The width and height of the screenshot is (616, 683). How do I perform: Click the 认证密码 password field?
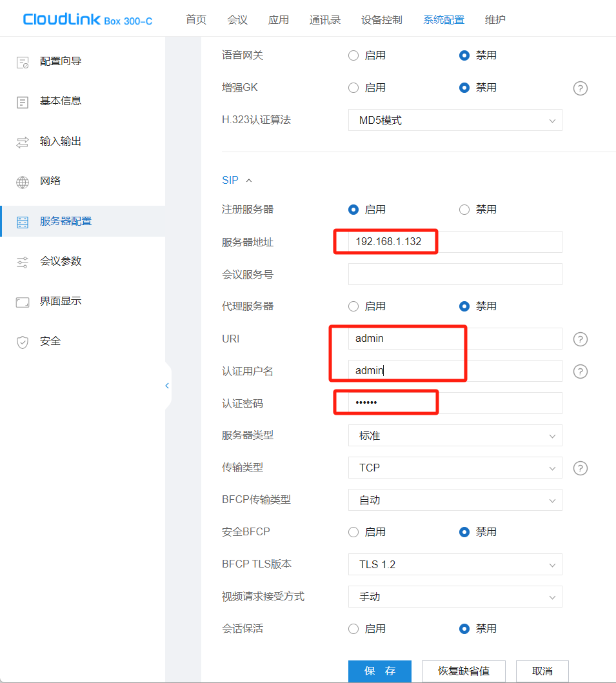point(455,403)
